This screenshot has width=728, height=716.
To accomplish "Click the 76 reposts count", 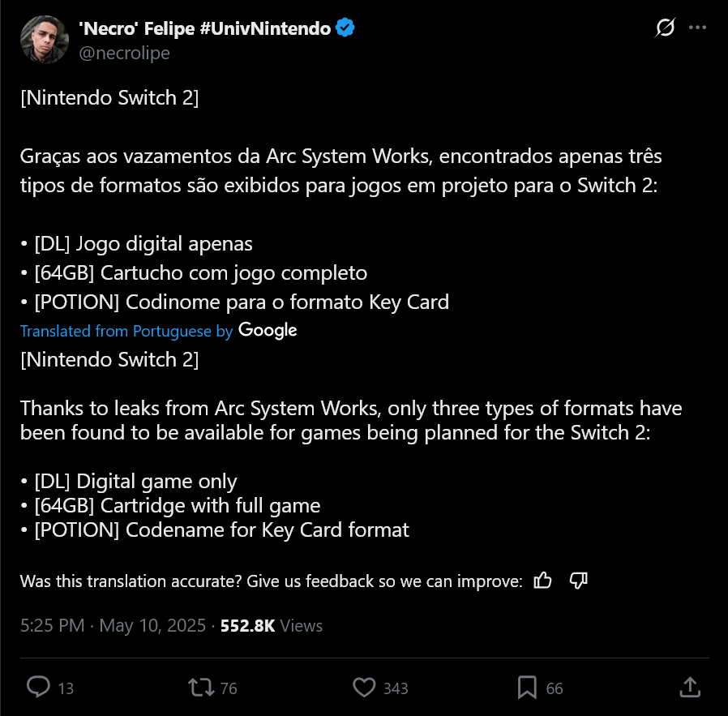I will tap(229, 688).
